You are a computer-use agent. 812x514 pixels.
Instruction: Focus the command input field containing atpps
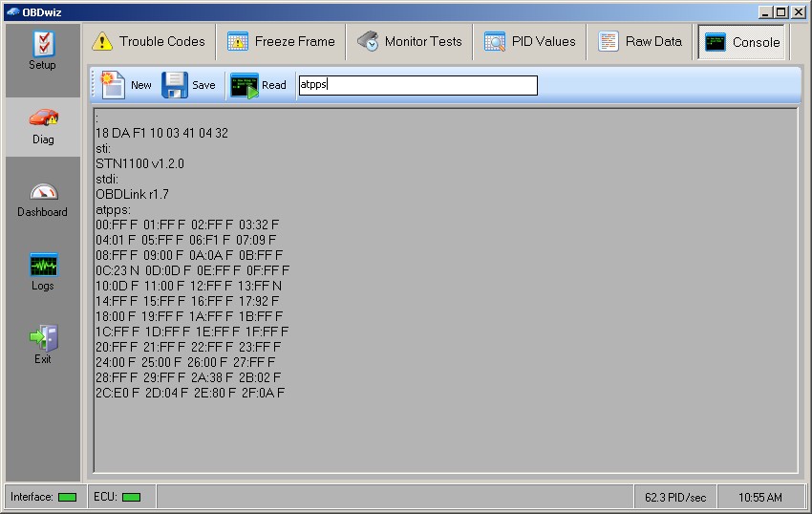[x=417, y=85]
